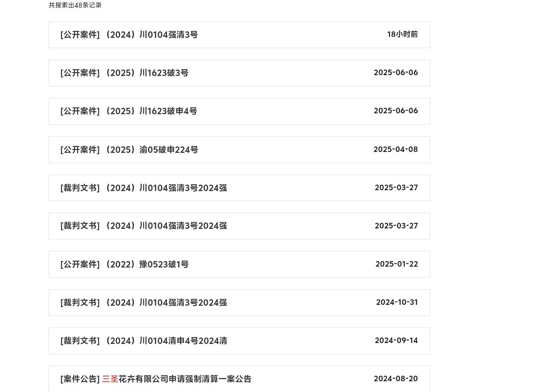Open the lower 裁判文书 entry dated 2025-03-27
The image size is (541, 392).
[x=239, y=226]
